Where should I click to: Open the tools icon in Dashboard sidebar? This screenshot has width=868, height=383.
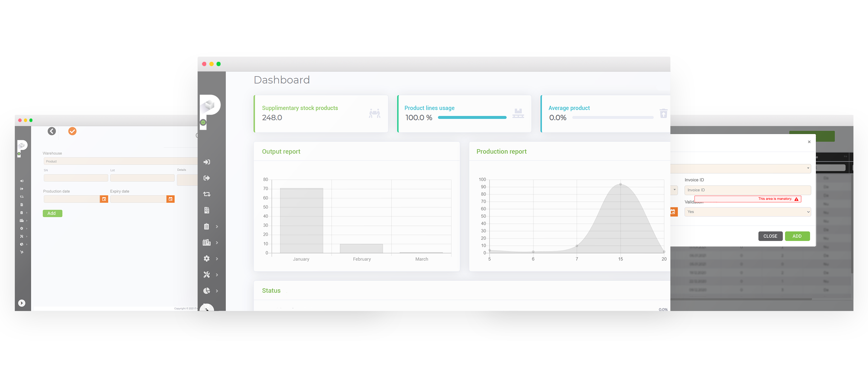207,275
